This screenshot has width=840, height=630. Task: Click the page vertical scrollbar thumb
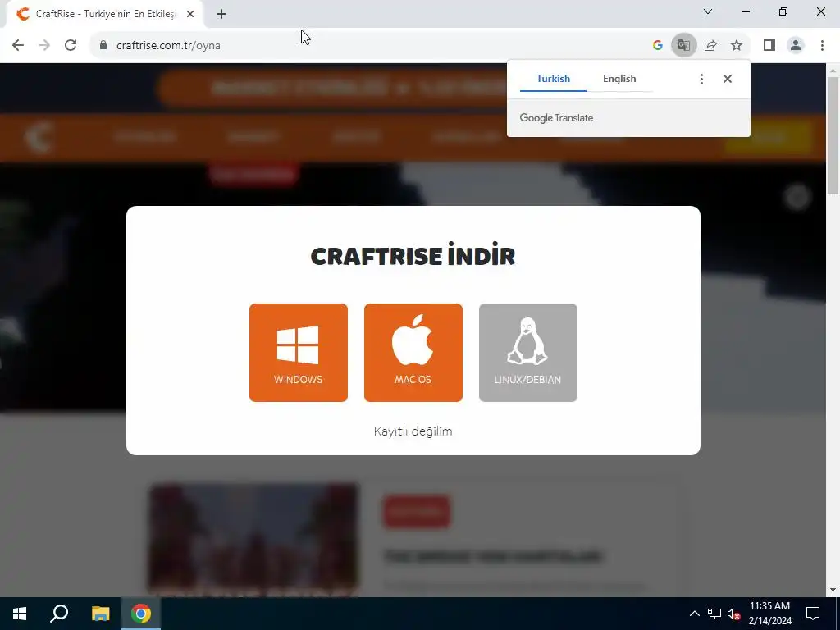[833, 135]
